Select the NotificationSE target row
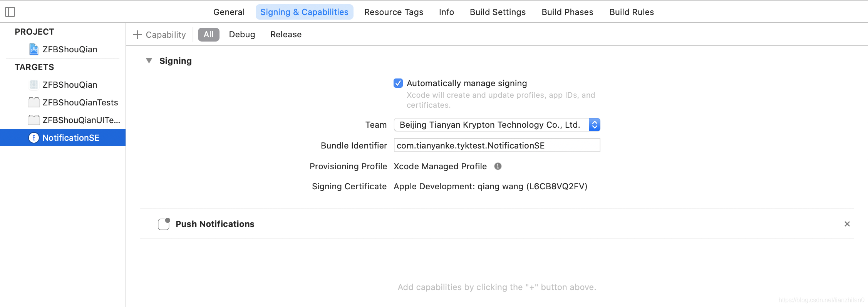This screenshot has width=868, height=307. 63,138
